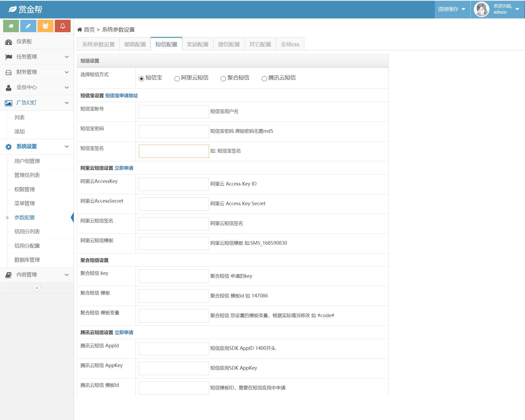The image size is (525, 420).
Task: Click 短信宝申请地址 link
Action: coord(121,95)
